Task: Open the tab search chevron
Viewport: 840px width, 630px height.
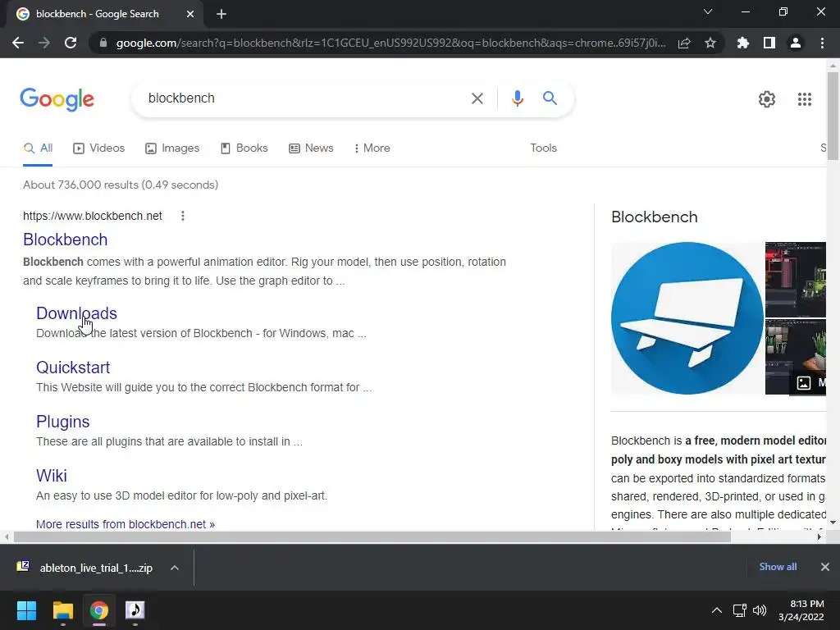Action: pyautogui.click(x=708, y=11)
